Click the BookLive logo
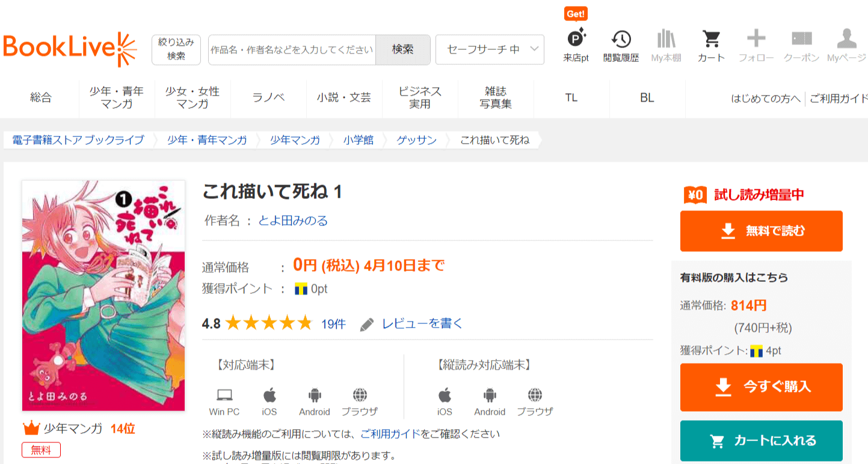The height and width of the screenshot is (464, 868). [70, 49]
